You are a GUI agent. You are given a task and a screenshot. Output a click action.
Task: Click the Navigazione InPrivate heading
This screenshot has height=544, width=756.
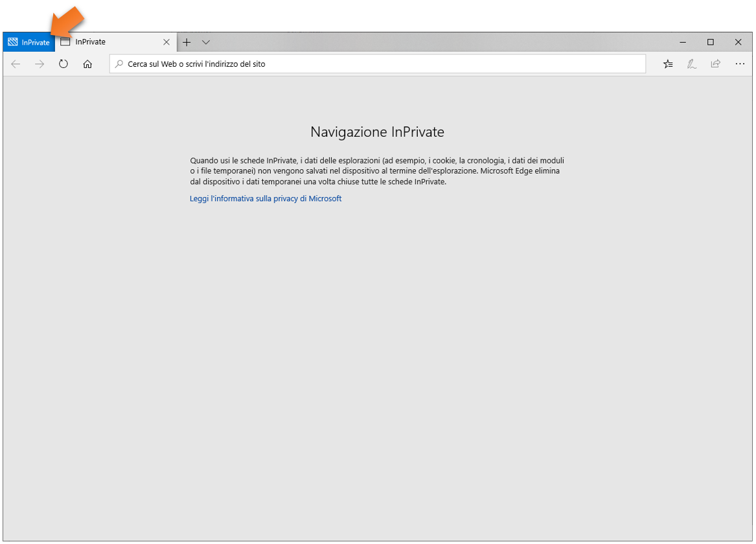click(x=378, y=132)
